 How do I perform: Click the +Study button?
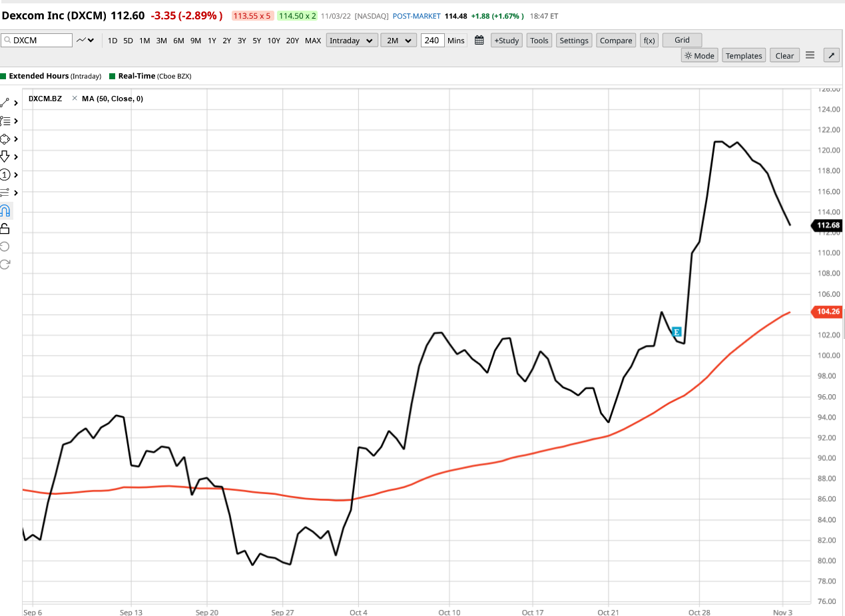tap(507, 41)
